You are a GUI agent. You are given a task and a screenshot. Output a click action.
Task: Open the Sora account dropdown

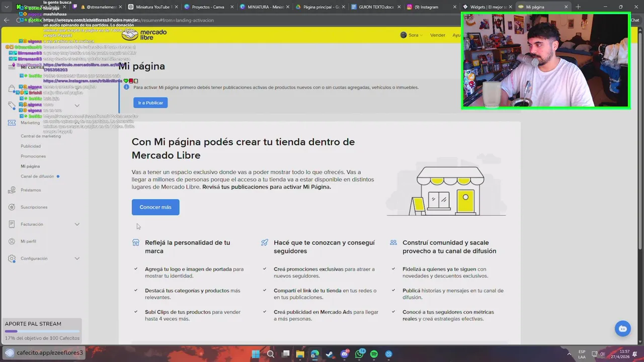click(x=412, y=35)
